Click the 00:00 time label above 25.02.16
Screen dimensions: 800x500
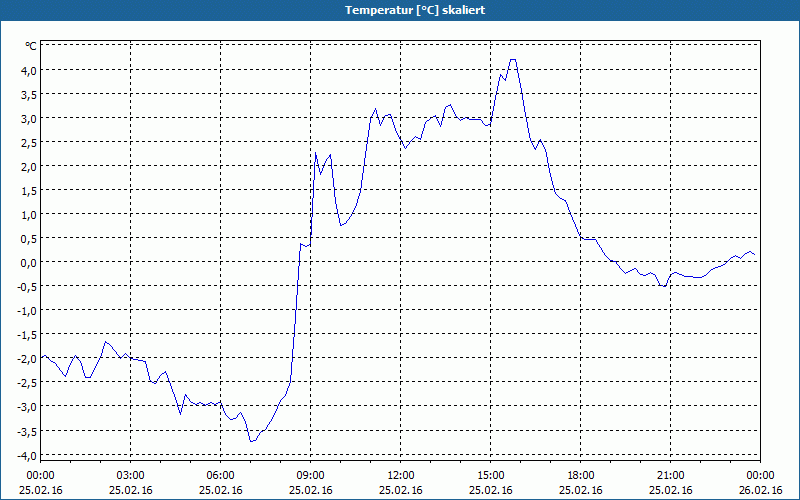pos(40,476)
